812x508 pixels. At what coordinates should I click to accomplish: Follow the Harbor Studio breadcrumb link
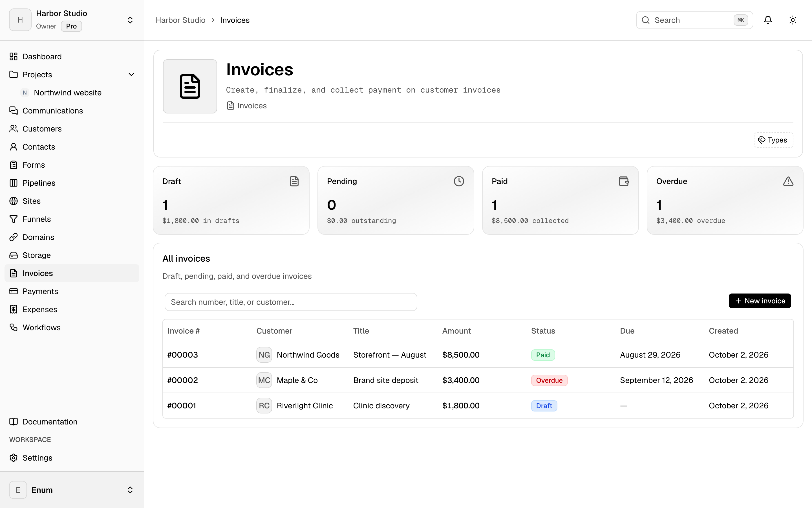[180, 20]
